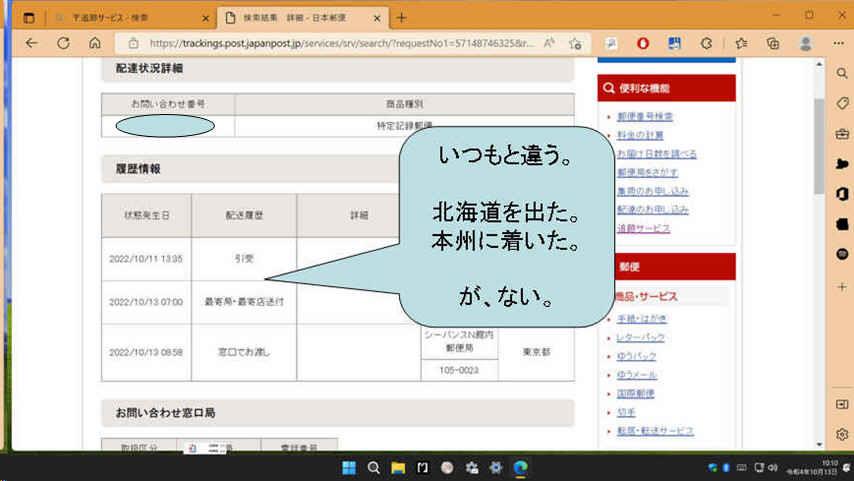Open the Settings and more ellipsis menu
This screenshot has height=481, width=854.
(838, 43)
